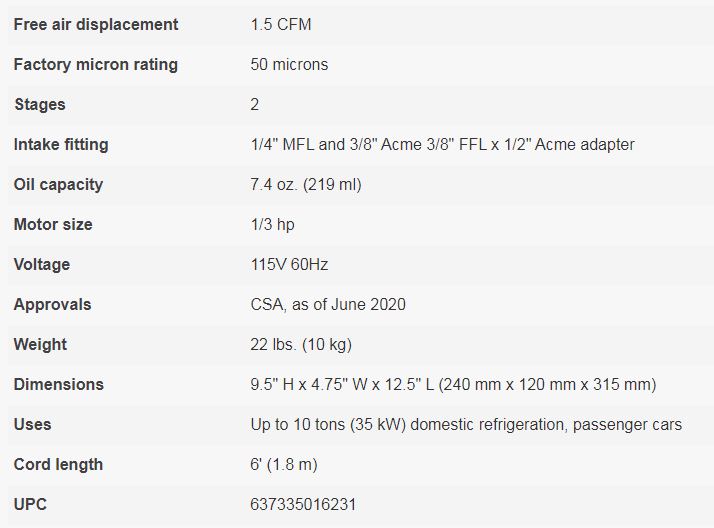Click the Motor size label

point(53,224)
